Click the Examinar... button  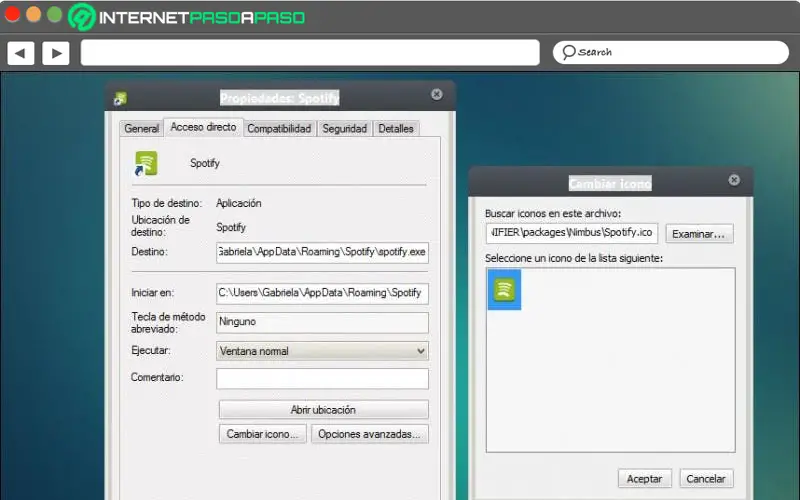(x=699, y=234)
